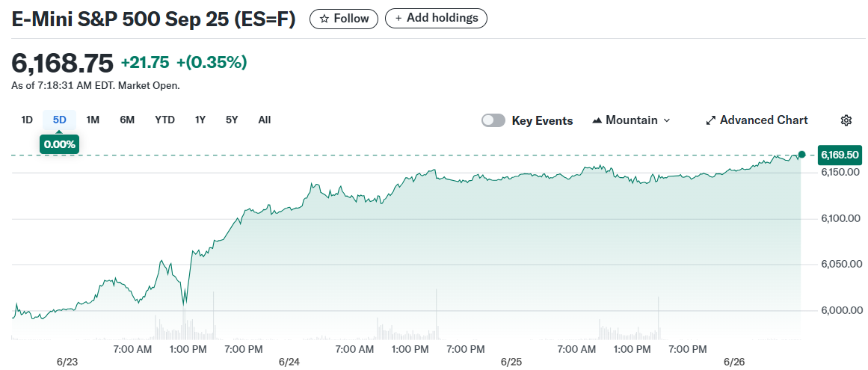Click the 6,100.00 y-axis label
This screenshot has width=868, height=370.
pos(840,218)
